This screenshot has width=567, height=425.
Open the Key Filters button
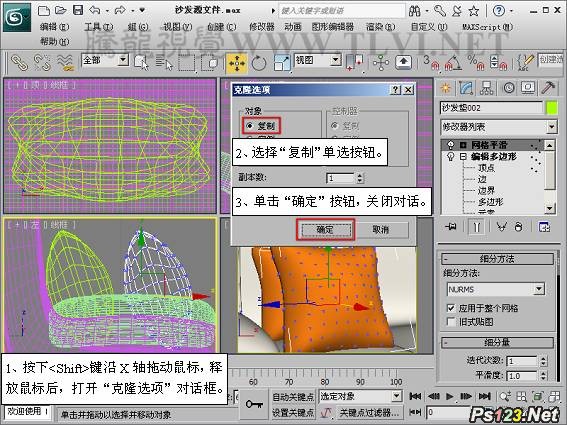click(x=369, y=412)
